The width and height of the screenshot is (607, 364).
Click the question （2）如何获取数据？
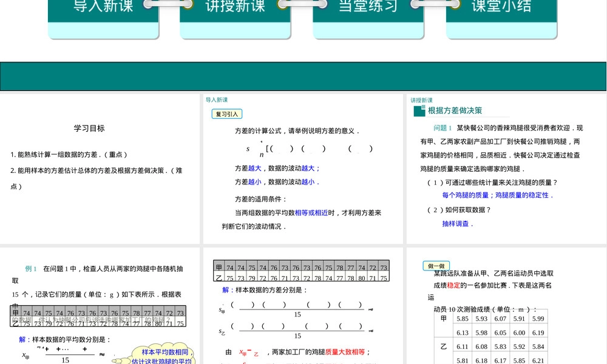(x=459, y=210)
